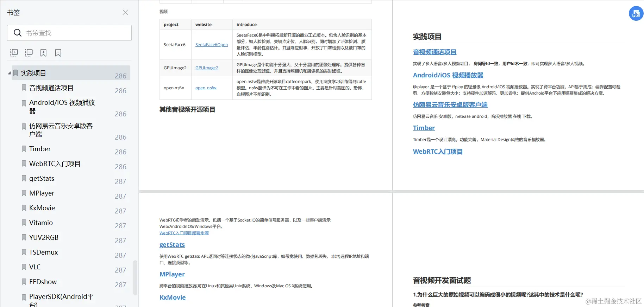Viewport: 644px width, 307px height.
Task: Open bookmark 音视频通话项目
Action: (x=51, y=88)
